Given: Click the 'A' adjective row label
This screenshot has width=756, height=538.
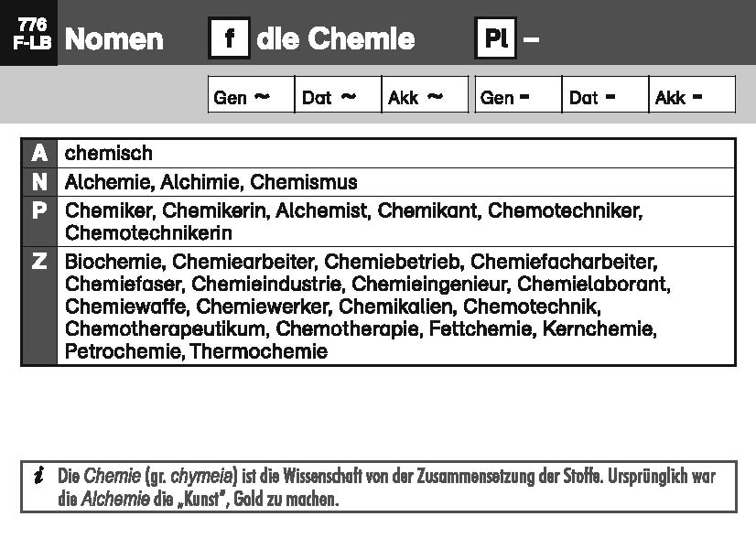Looking at the screenshot, I should pos(38,153).
